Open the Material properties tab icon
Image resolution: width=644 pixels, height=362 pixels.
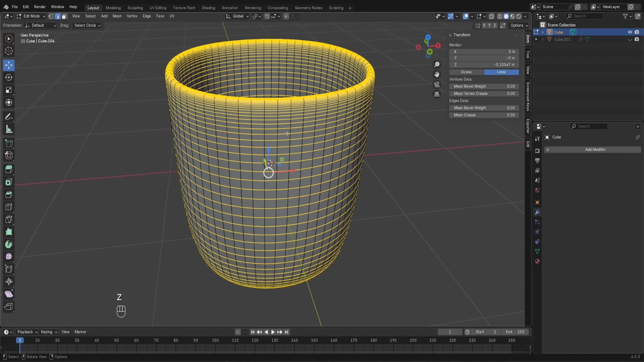537,261
